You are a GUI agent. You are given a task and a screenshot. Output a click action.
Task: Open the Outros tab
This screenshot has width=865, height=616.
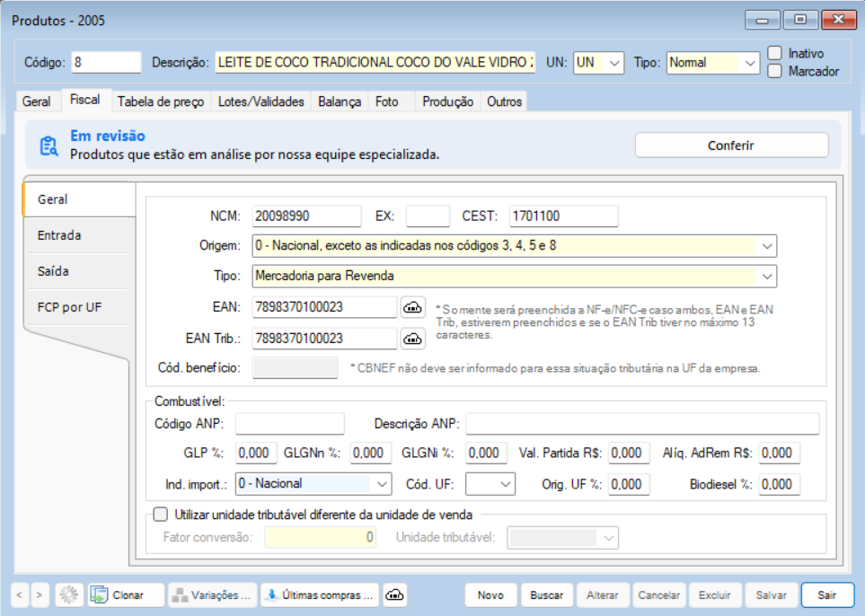504,101
